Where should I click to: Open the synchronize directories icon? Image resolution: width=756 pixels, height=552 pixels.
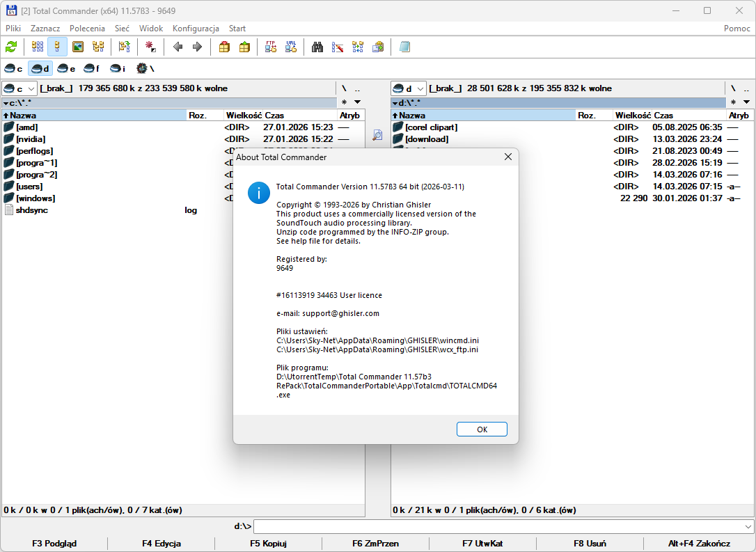click(358, 47)
